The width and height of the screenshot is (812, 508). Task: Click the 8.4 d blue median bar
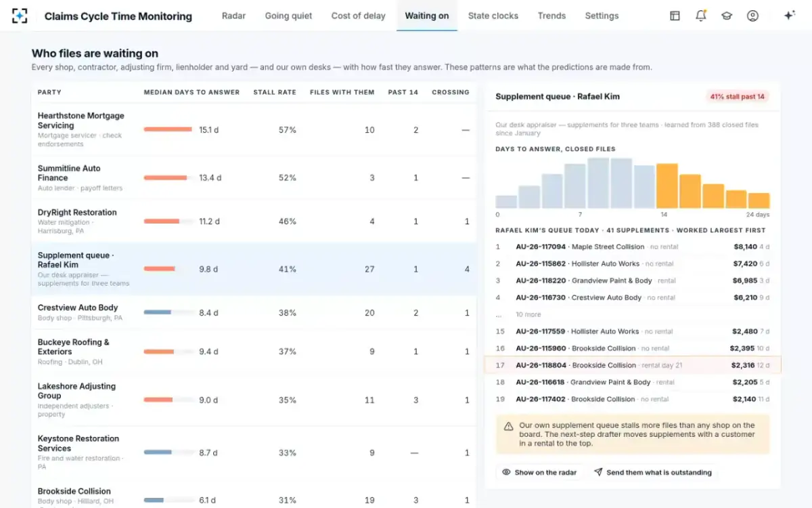click(x=158, y=313)
